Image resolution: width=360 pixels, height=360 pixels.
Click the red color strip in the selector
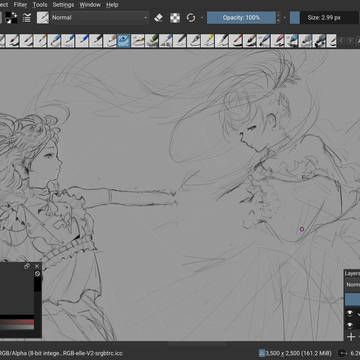pos(17,322)
